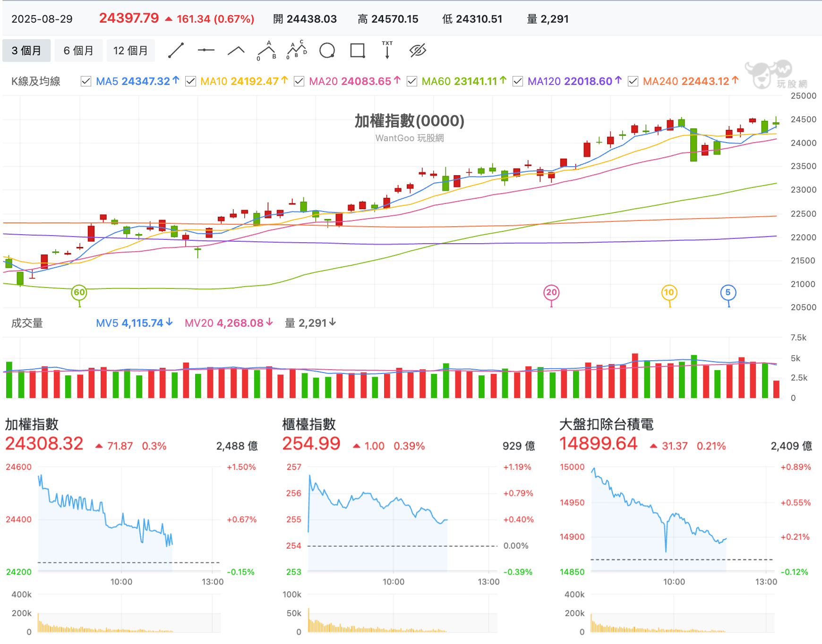Add a TXT text annotation

pos(387,50)
